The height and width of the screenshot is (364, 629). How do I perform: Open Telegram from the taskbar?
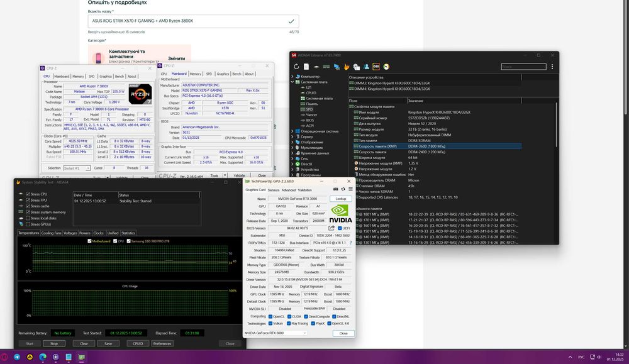point(17,357)
